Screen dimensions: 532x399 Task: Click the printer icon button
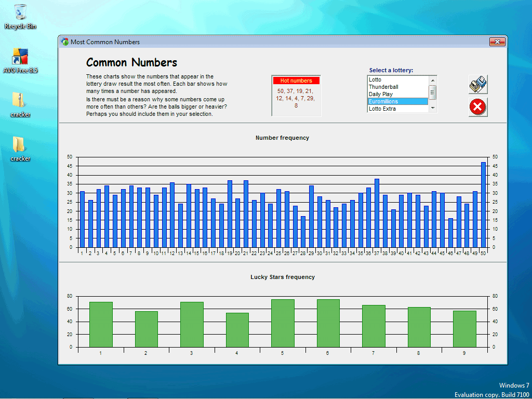click(x=477, y=85)
